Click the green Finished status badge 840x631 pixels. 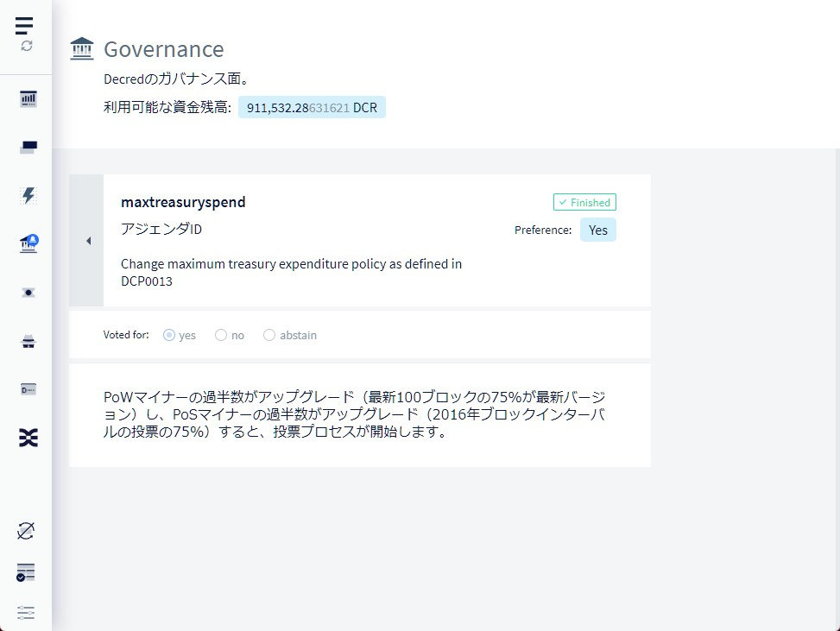tap(584, 202)
